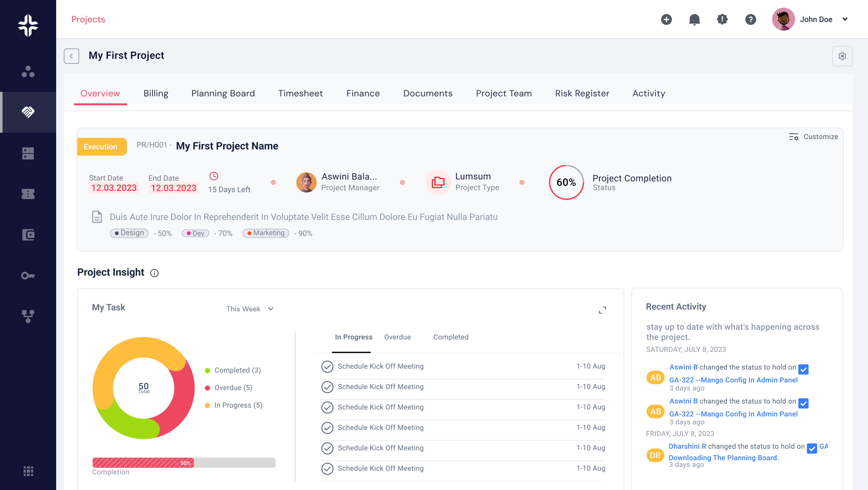This screenshot has width=868, height=490.
Task: Click the 50% Completion progress bar
Action: [x=183, y=462]
